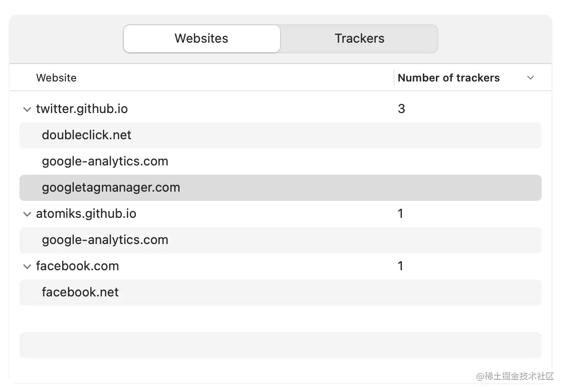Click the tracker count for atomiks.github.io
This screenshot has width=565, height=392.
[x=400, y=213]
